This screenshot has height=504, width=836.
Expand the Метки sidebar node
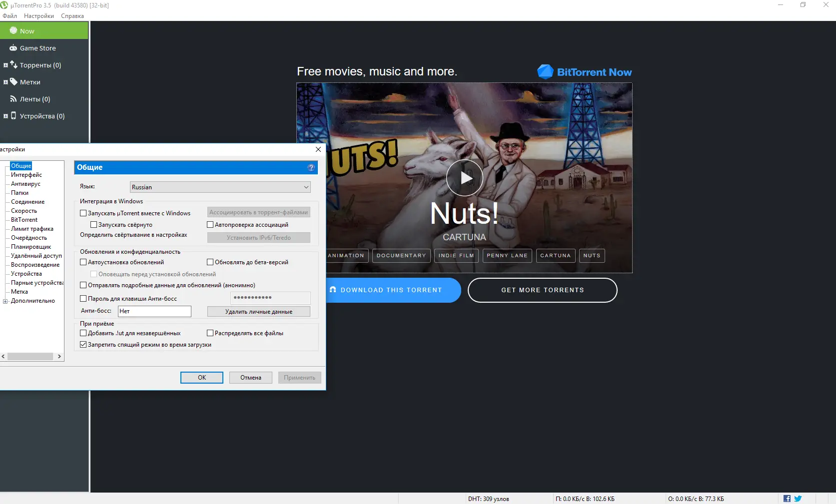pos(5,82)
